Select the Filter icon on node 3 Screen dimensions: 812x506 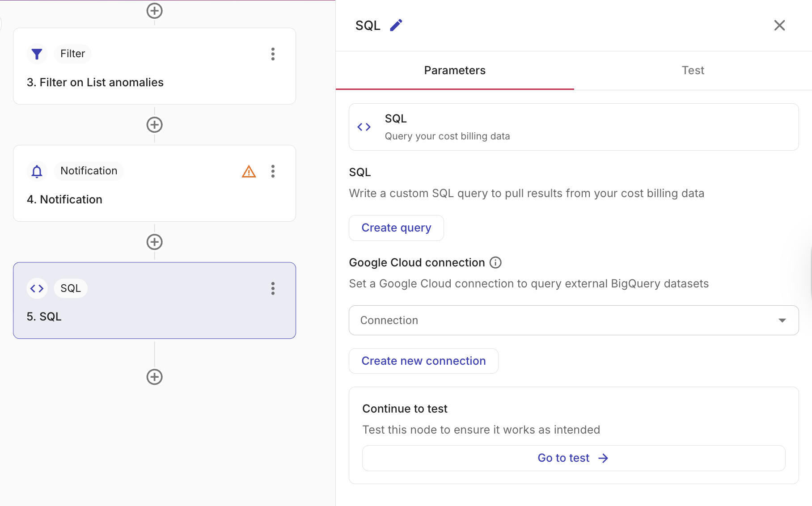37,54
